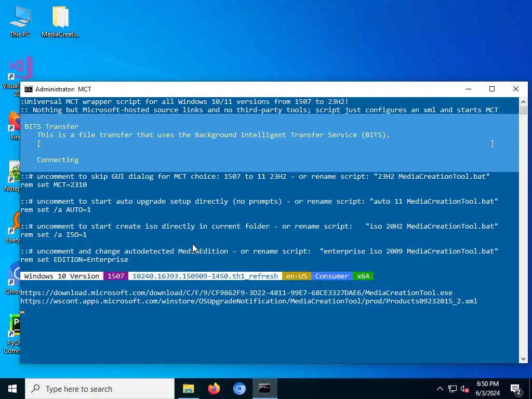Click the Windows 10 Version label
This screenshot has height=399, width=532.
coord(62,276)
